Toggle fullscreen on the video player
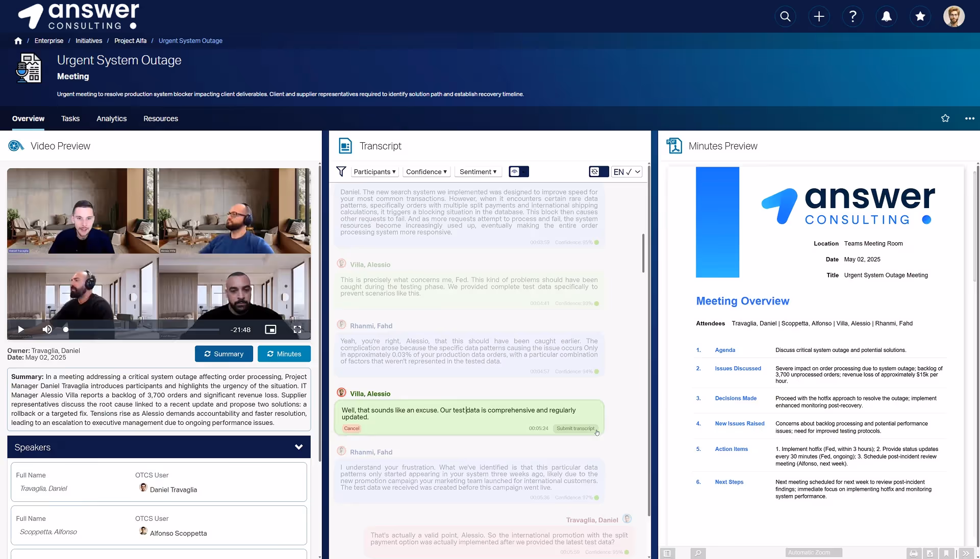This screenshot has height=559, width=980. tap(297, 329)
